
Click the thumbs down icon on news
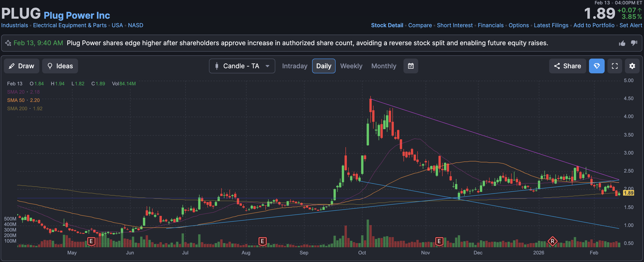[x=634, y=43]
